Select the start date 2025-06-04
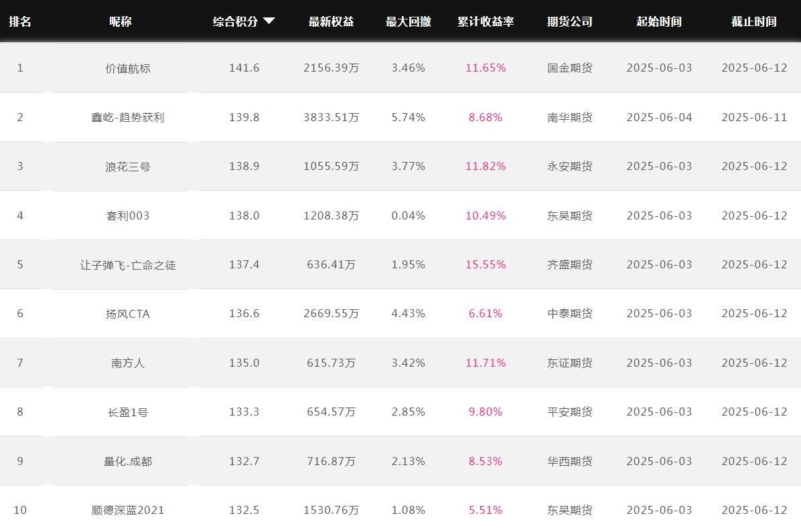The height and width of the screenshot is (532, 801). tap(659, 117)
